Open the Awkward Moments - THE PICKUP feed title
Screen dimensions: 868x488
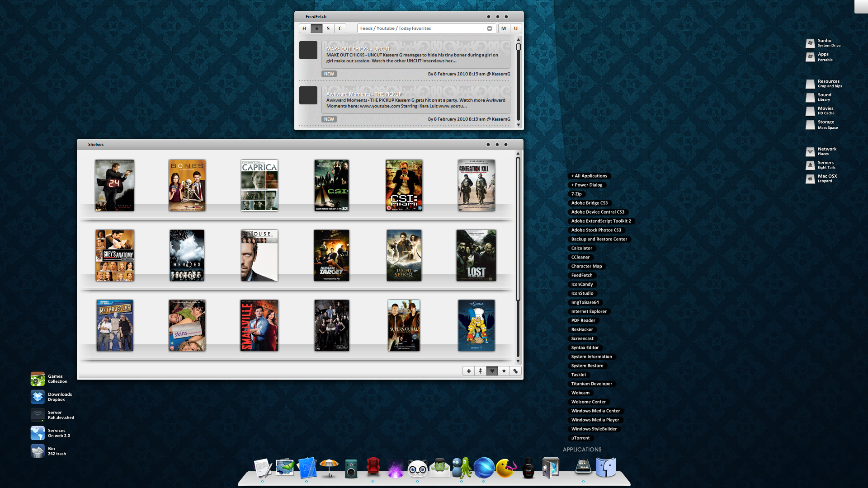pyautogui.click(x=364, y=94)
